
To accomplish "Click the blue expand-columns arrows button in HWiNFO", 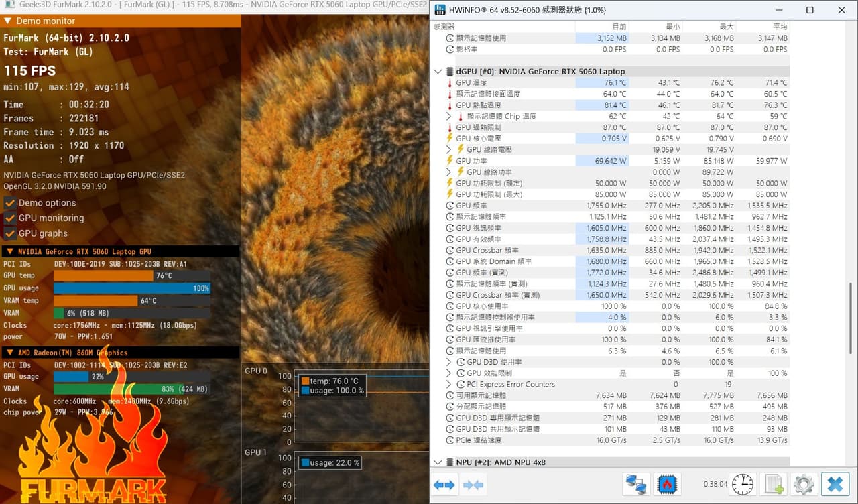I will tap(444, 485).
